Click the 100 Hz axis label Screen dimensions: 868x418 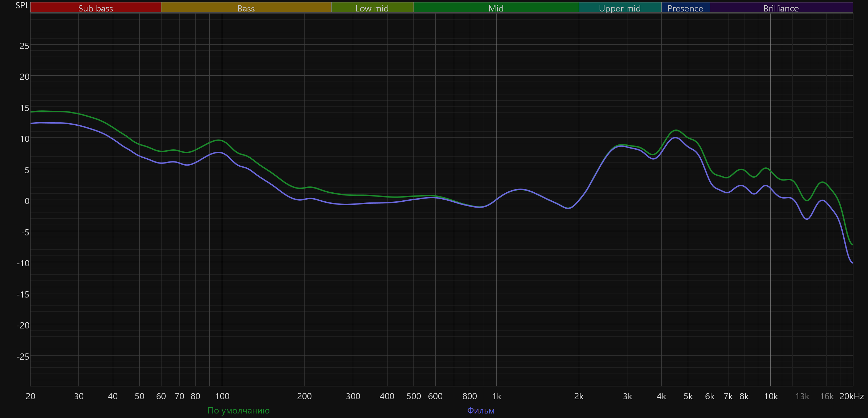[222, 396]
